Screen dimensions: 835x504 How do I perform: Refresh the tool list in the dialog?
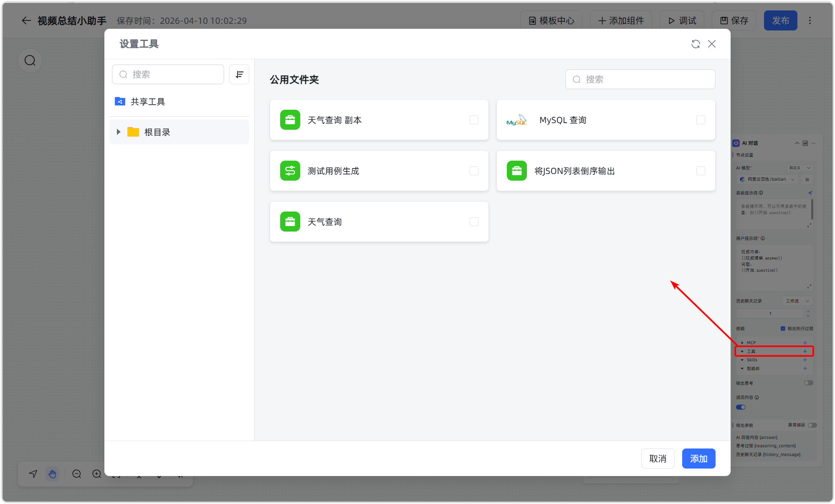[x=696, y=44]
